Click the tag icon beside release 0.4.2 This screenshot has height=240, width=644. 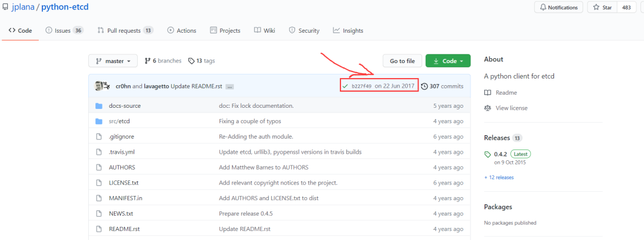[x=488, y=155]
